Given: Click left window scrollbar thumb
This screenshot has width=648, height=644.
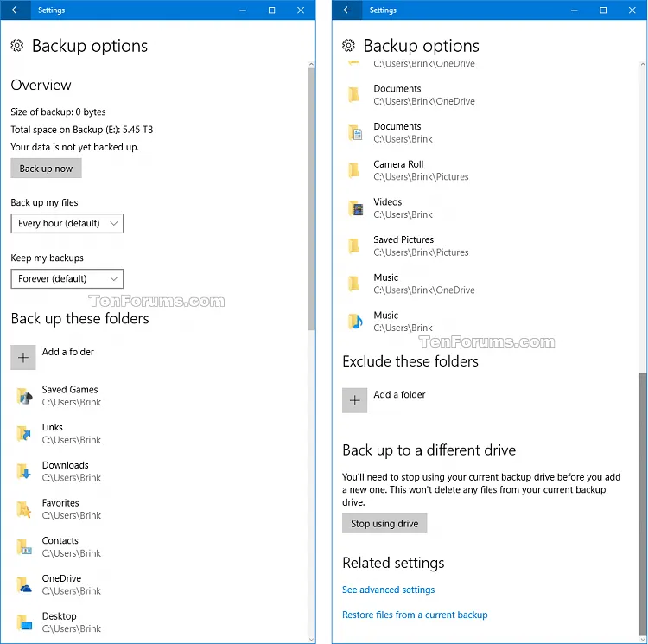Looking at the screenshot, I should click(x=311, y=199).
